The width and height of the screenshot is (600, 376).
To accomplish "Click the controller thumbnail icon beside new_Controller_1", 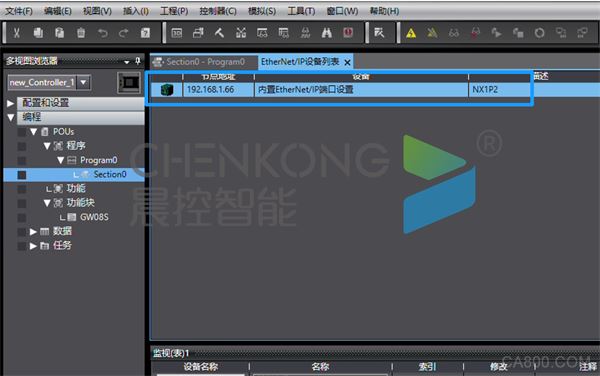I will coord(129,83).
